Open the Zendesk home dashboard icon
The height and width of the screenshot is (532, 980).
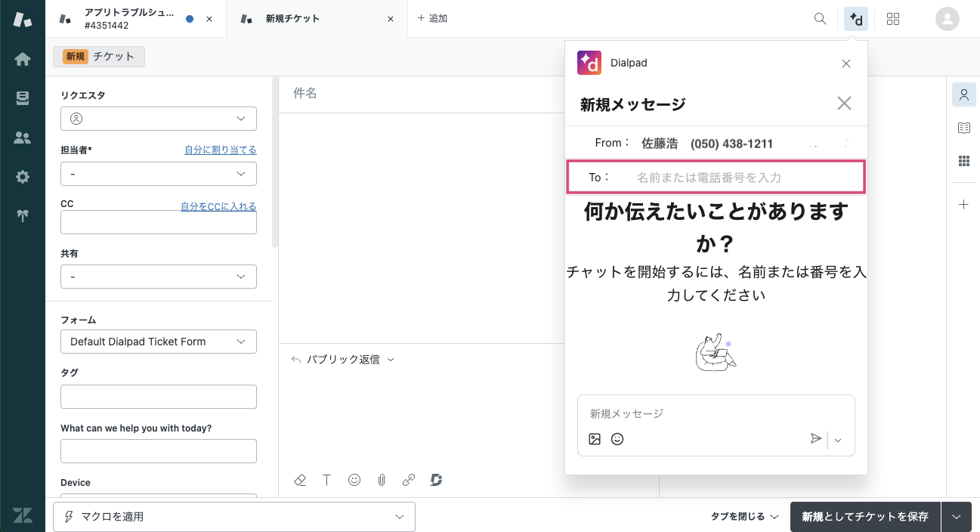point(23,59)
